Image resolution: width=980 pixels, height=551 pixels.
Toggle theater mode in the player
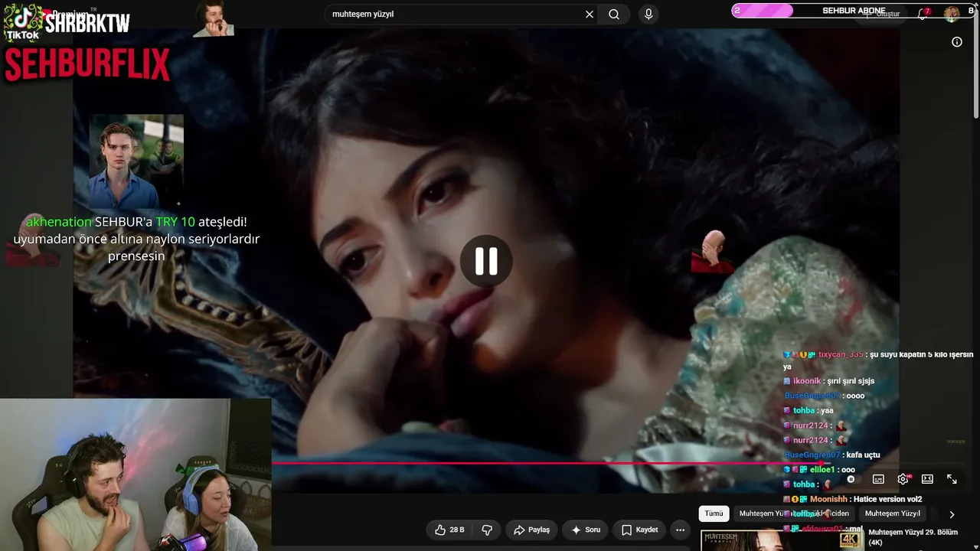coord(927,479)
